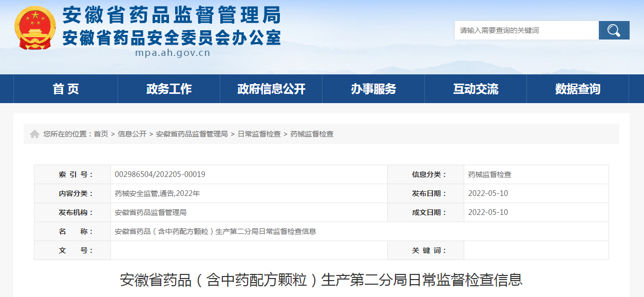Click the 安徽省药品安全委员会办公室 subtitle text
This screenshot has width=644, height=297.
[172, 37]
